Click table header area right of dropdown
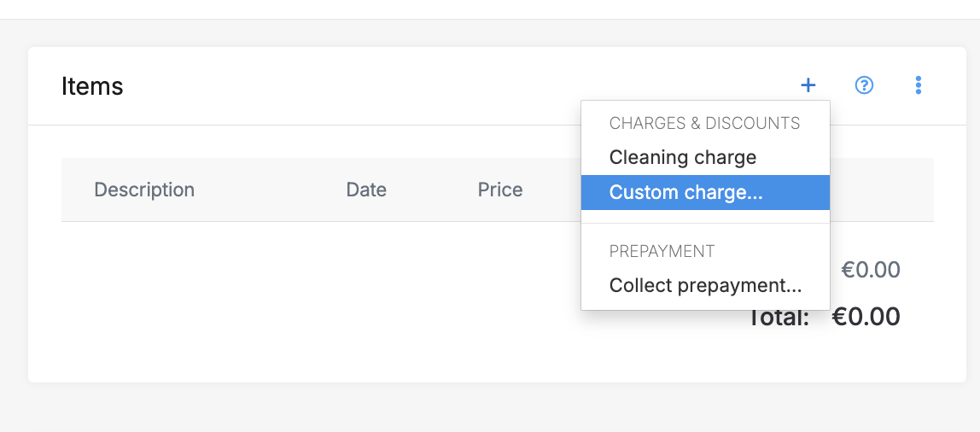Screen dimensions: 980x432 point(881,190)
